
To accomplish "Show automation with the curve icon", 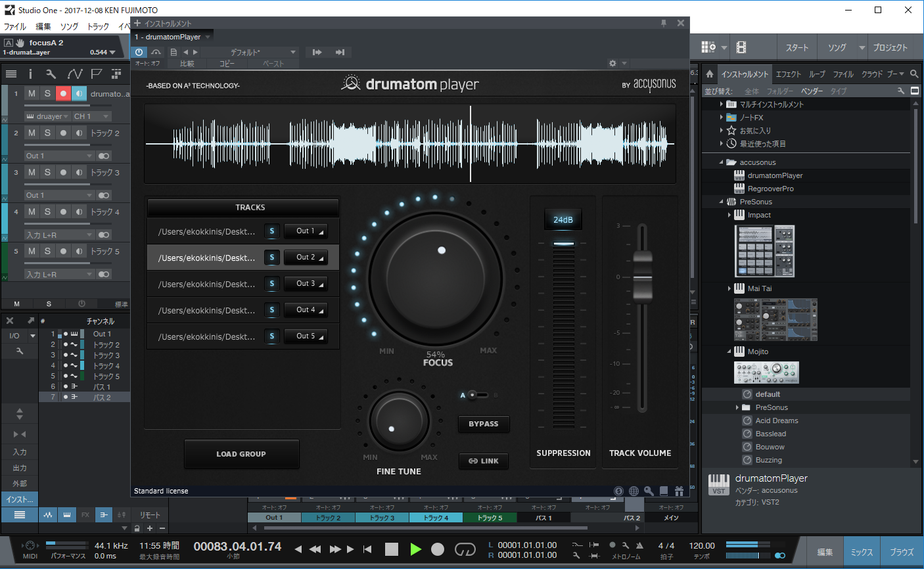I will point(74,74).
